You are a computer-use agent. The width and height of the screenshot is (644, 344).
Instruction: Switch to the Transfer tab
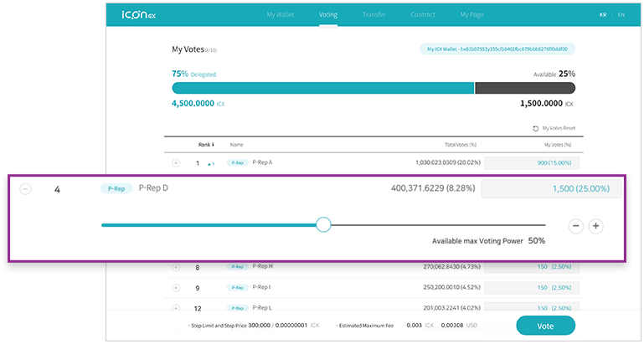click(x=374, y=14)
